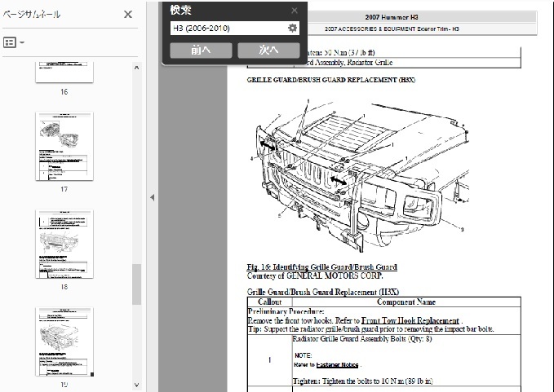Screen dimensions: 554x392
Task: Click page number 16 label
Action: [64, 92]
